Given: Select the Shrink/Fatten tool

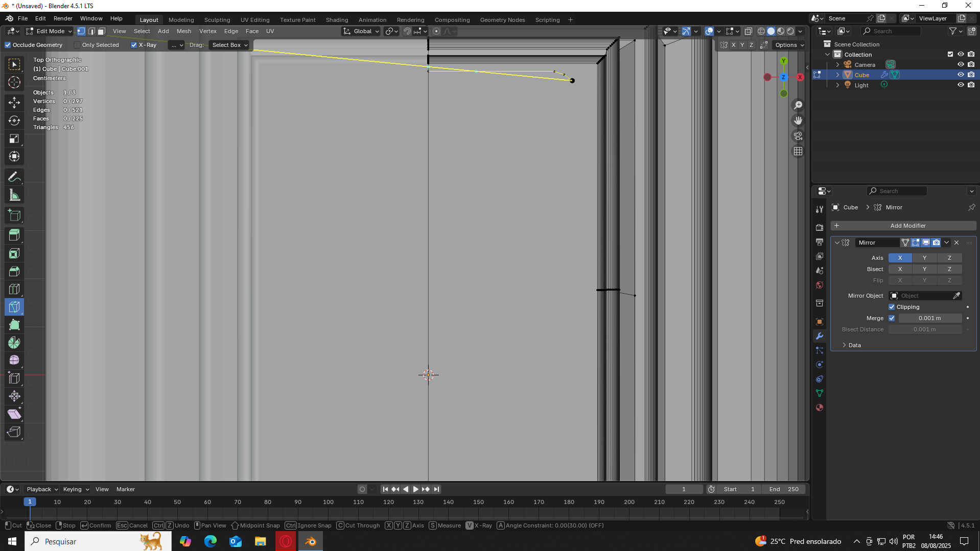Looking at the screenshot, I should coord(14,396).
